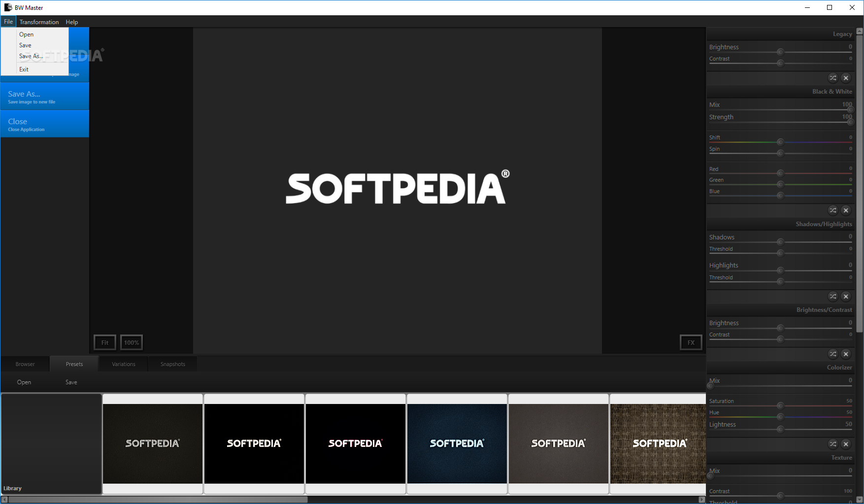Click the Colorizer Saturation slider handle

(x=780, y=405)
